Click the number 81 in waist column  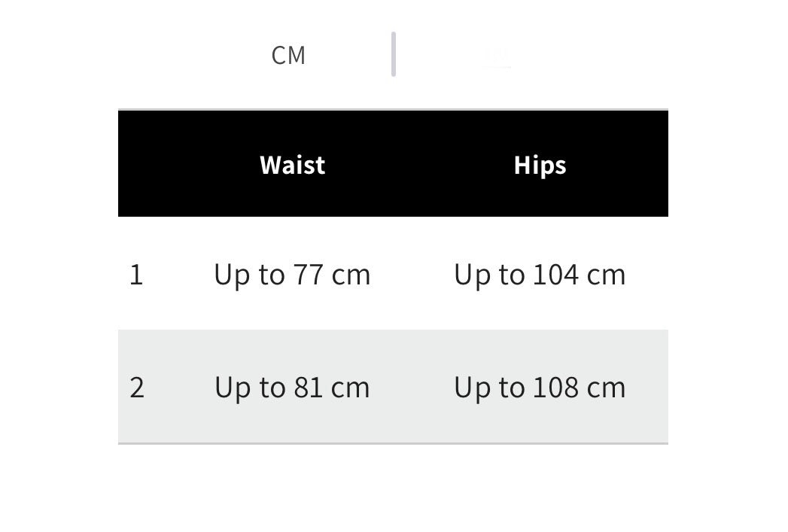pos(308,388)
